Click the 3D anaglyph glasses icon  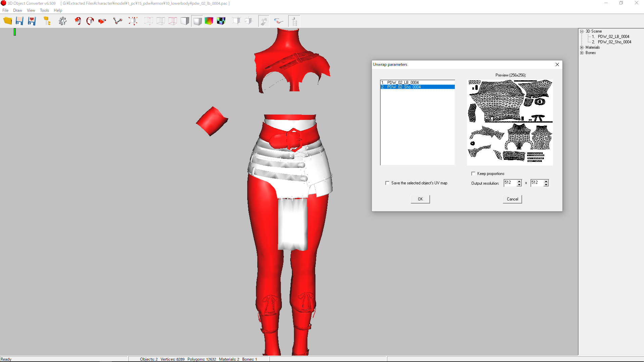278,21
